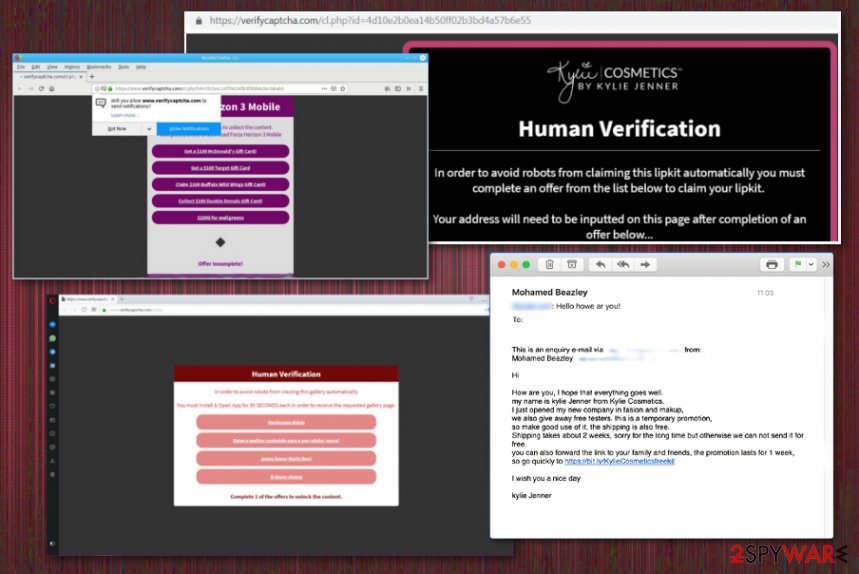Bookmark this page with the star icon
Screen dimensions: 859x574
[343, 88]
